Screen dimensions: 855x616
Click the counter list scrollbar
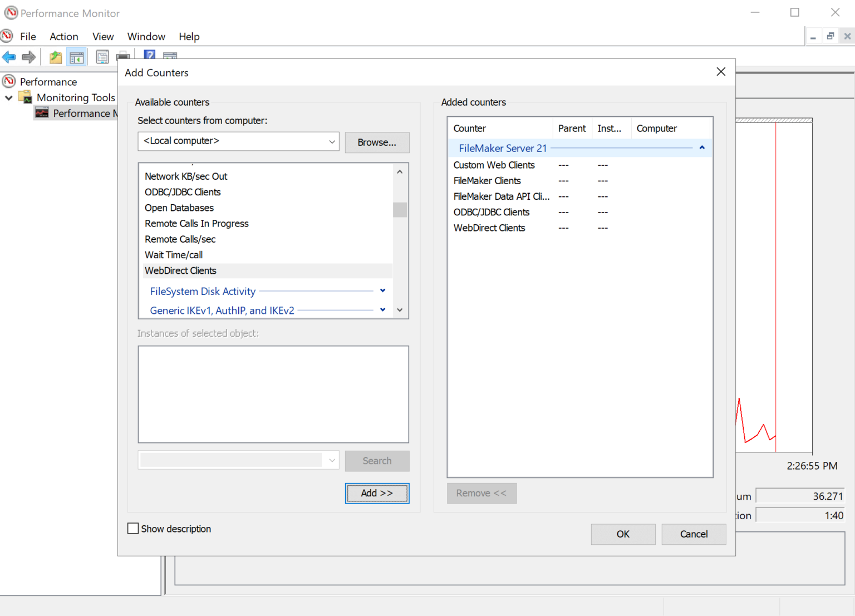(400, 210)
